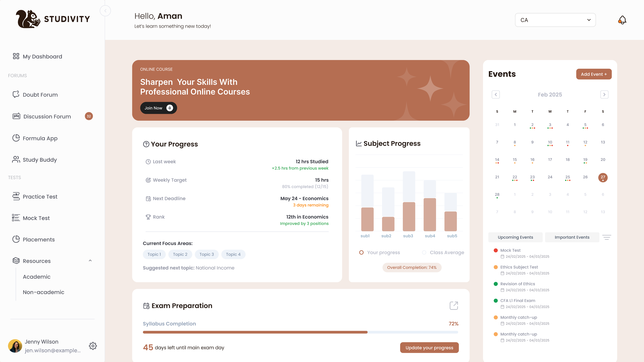Click the red dot beside Mock Test event
644x362 pixels.
[x=496, y=250]
